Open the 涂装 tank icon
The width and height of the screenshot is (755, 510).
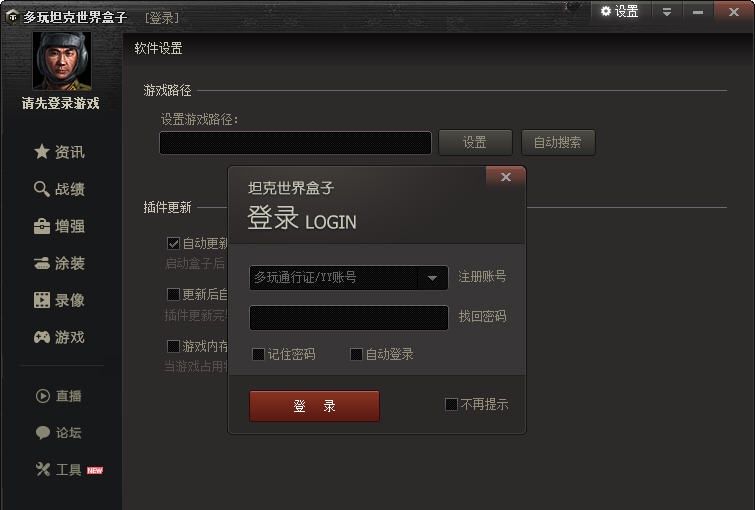click(42, 263)
